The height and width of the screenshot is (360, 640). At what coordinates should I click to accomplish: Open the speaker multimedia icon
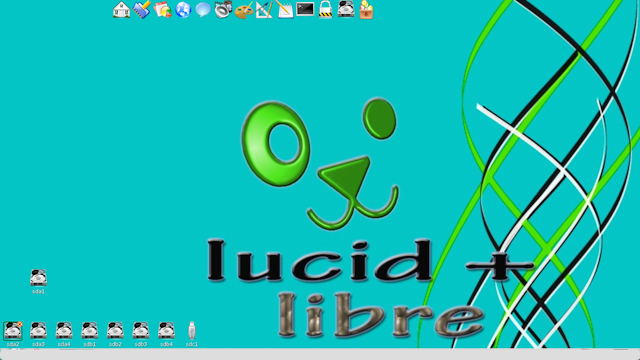coord(223,9)
